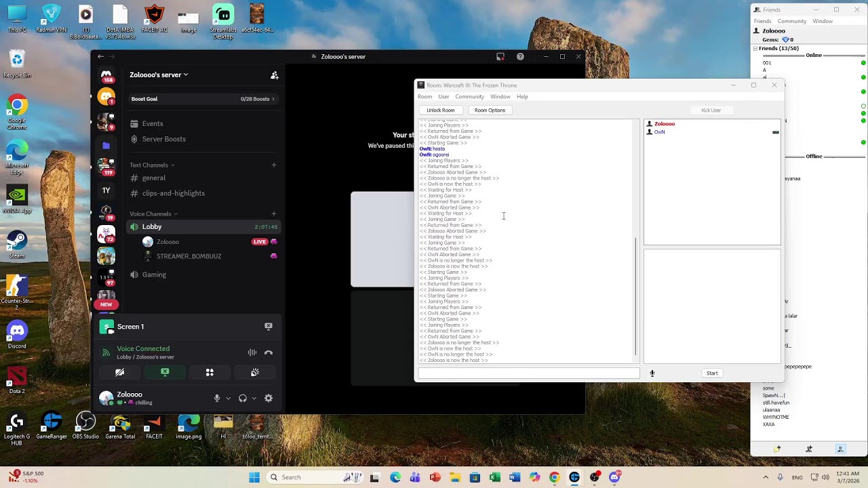Viewport: 868px width, 488px height.
Task: Expand Boost Goal chevron
Action: tap(273, 99)
